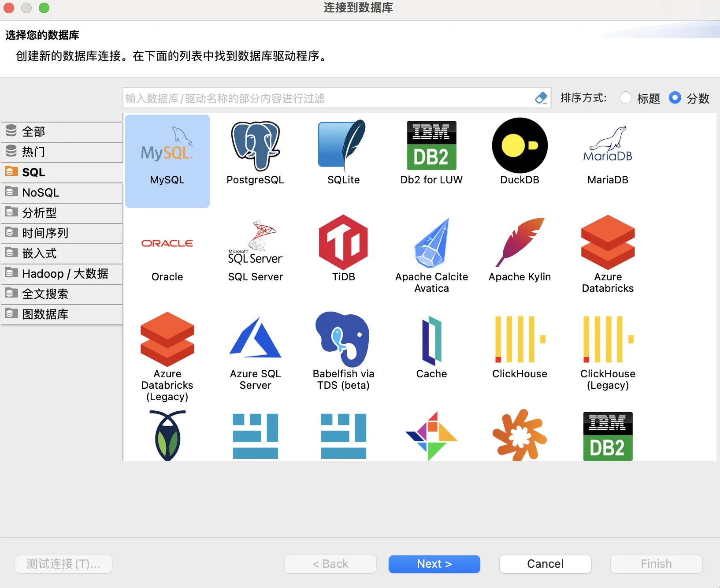This screenshot has height=588, width=720.
Task: Select the MySQL database driver
Action: click(x=167, y=161)
